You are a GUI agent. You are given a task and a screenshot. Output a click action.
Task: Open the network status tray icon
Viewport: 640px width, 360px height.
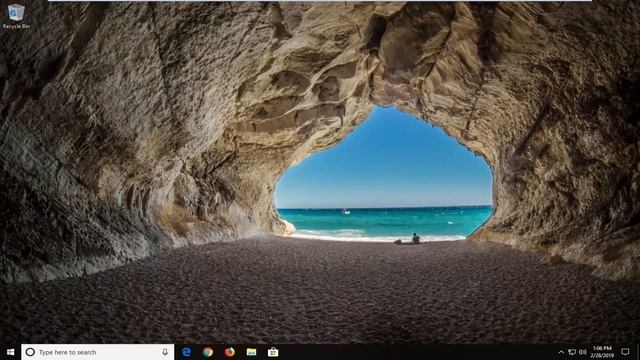coord(572,352)
